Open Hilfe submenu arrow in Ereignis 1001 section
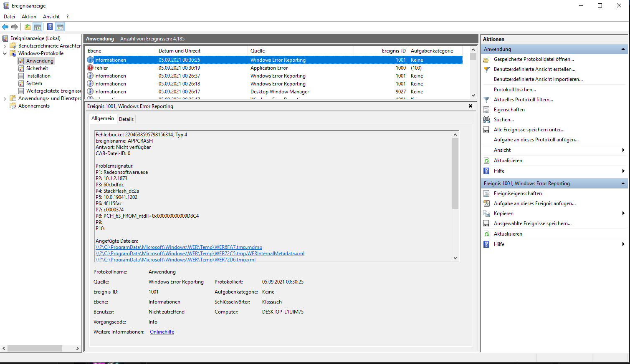 (623, 244)
